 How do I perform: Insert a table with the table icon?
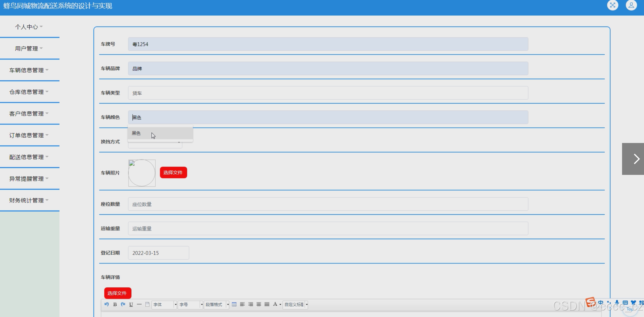coord(234,304)
